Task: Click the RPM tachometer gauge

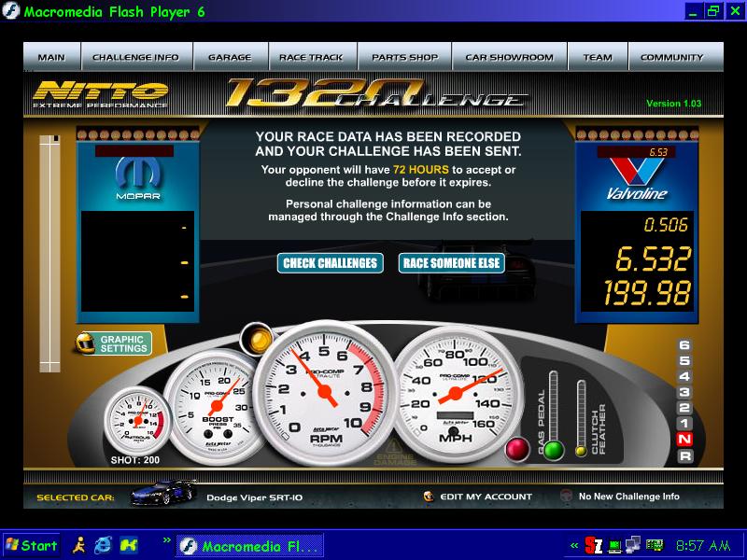Action: point(325,393)
